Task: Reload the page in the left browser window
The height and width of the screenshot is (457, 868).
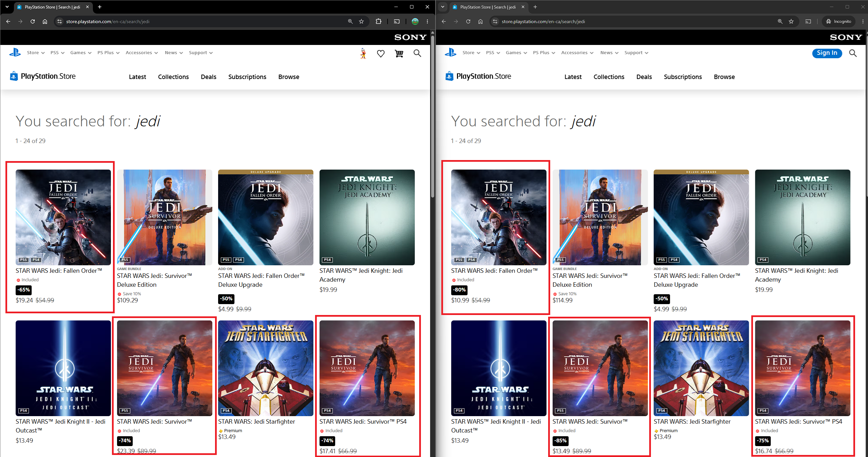Action: point(33,21)
